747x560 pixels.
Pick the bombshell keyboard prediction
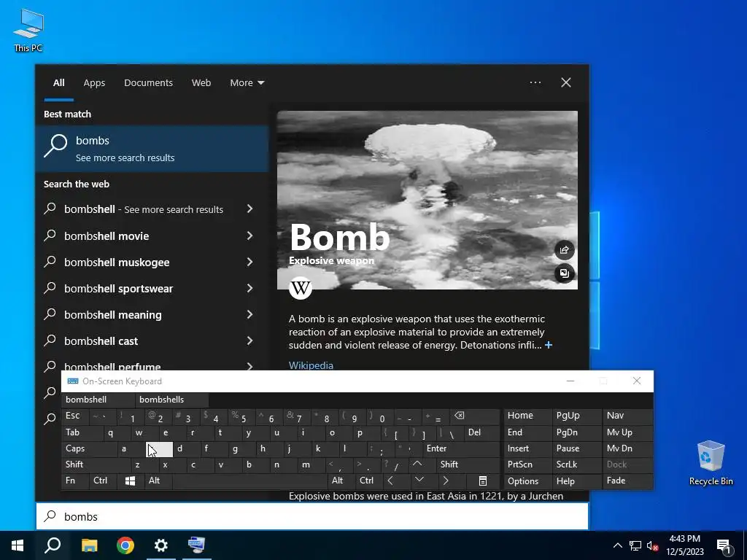point(98,400)
